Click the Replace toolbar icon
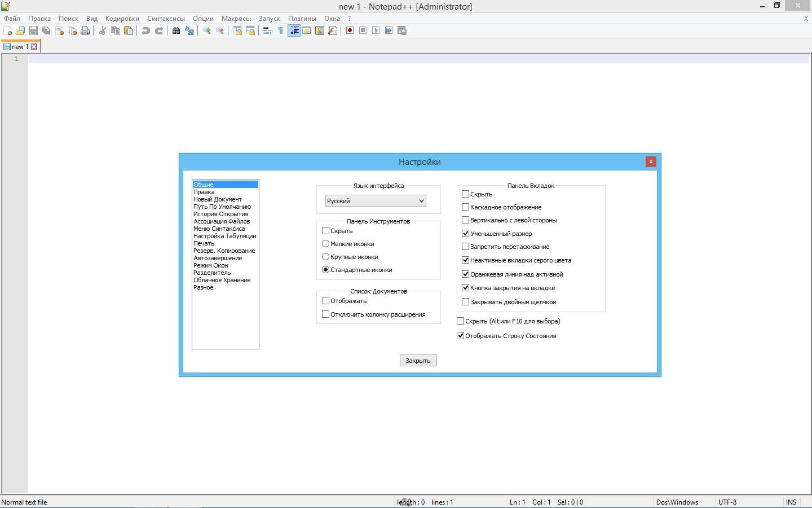 [x=189, y=30]
